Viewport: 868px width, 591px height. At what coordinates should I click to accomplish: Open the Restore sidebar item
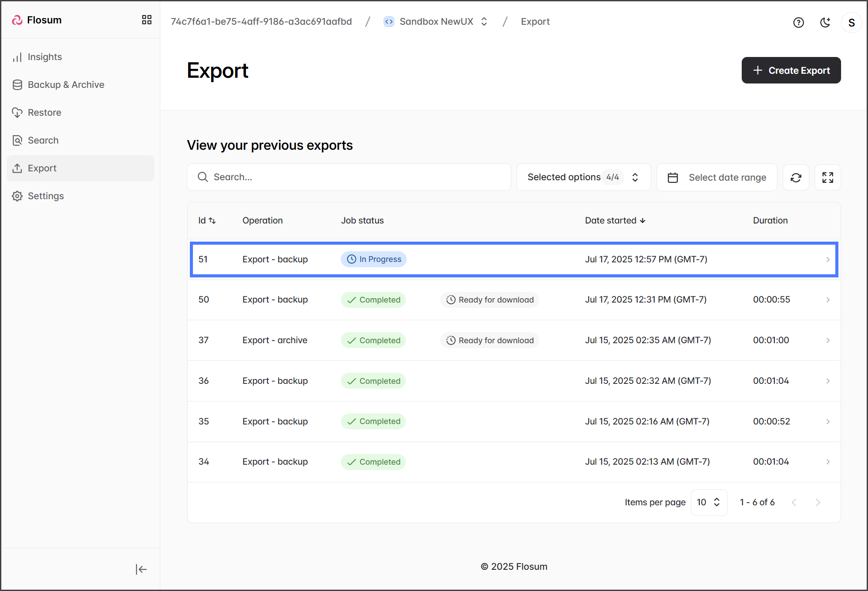click(x=44, y=113)
